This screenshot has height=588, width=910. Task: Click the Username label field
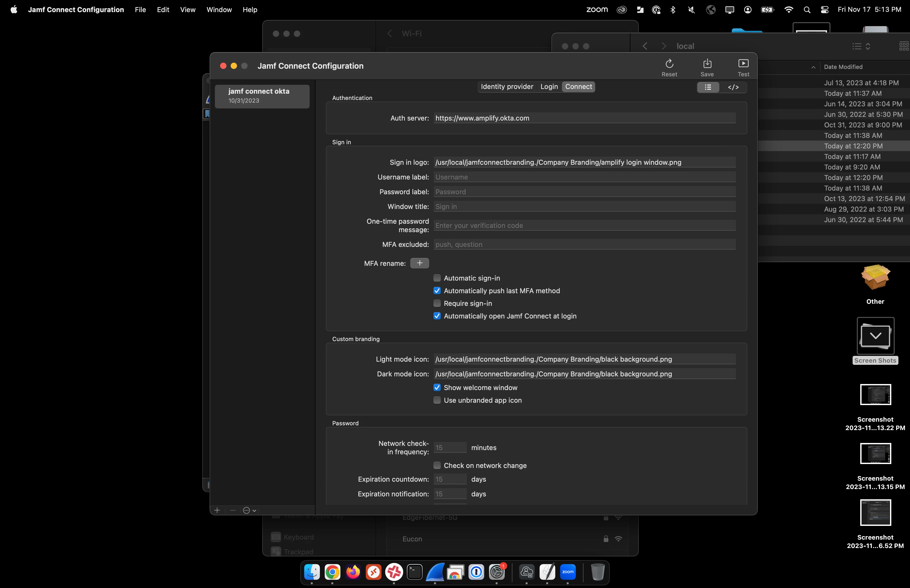pyautogui.click(x=584, y=177)
